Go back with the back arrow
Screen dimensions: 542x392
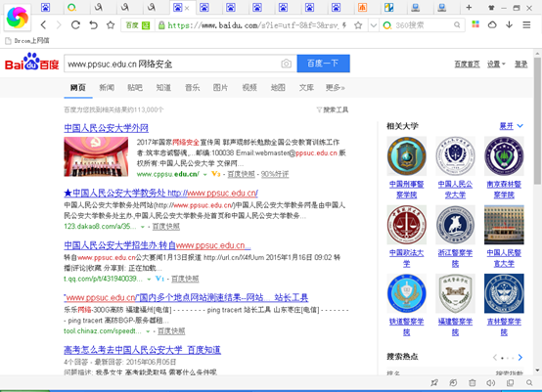click(44, 24)
